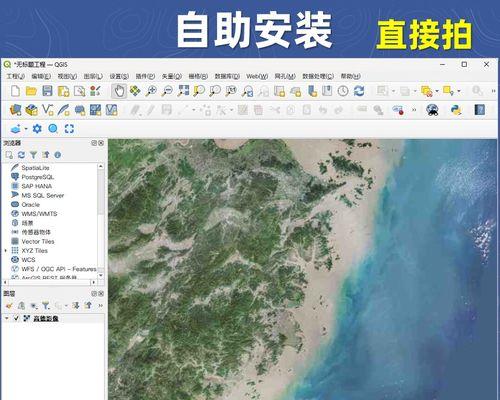Screen dimensions: 500x400
Task: Open Select by Location dropdown arrow
Action: 459,91
